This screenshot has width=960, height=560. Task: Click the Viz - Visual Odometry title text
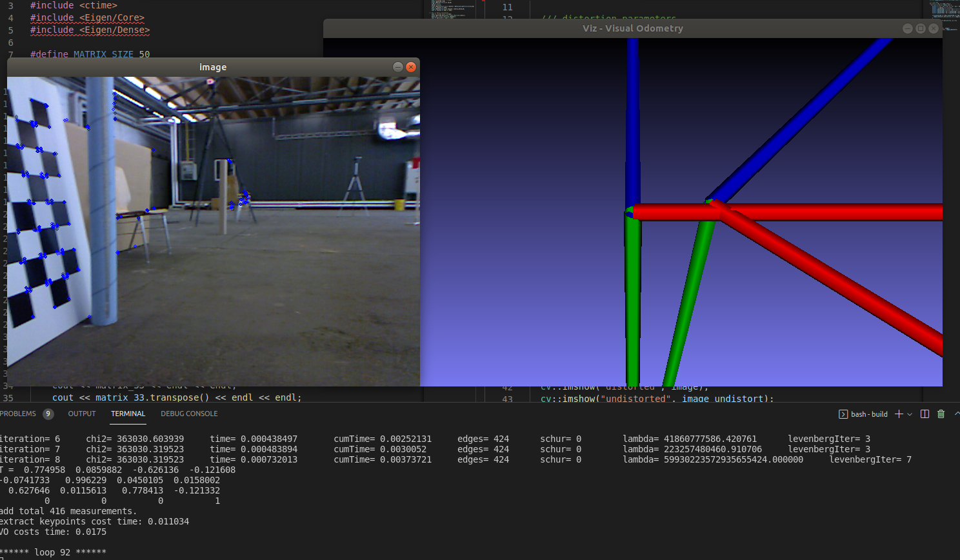[632, 28]
